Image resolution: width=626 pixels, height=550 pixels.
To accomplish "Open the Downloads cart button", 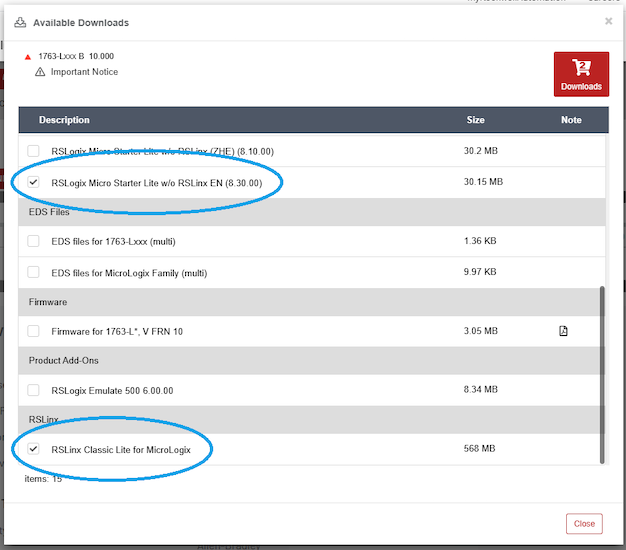I will 581,74.
